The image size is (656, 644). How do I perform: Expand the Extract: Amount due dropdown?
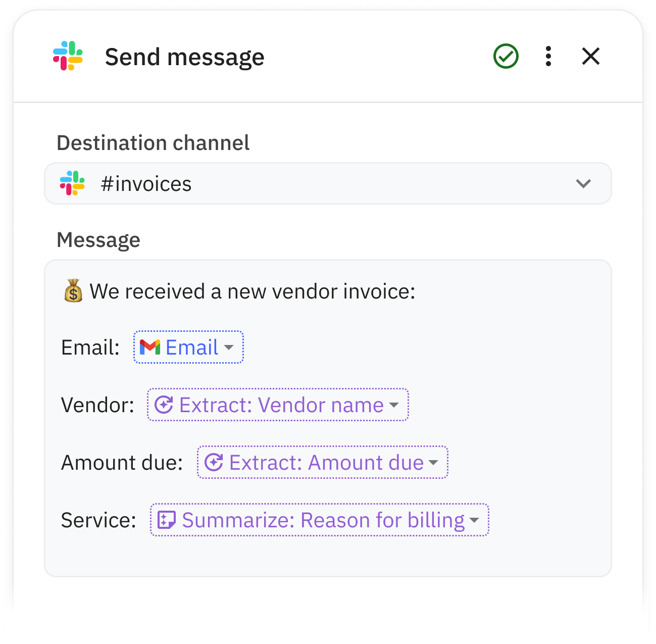coord(434,463)
